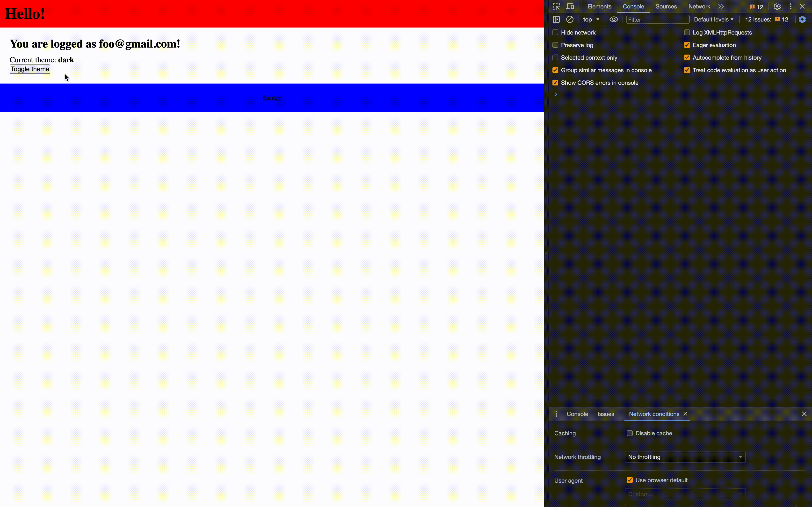Open the top JavaScript context dropdown
Screen dimensions: 812x507
(591, 20)
